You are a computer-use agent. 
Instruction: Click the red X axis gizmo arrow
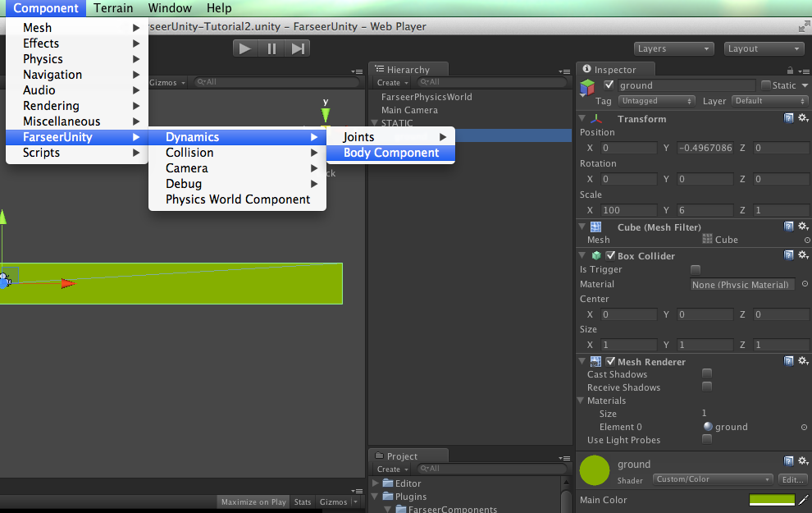(x=68, y=283)
